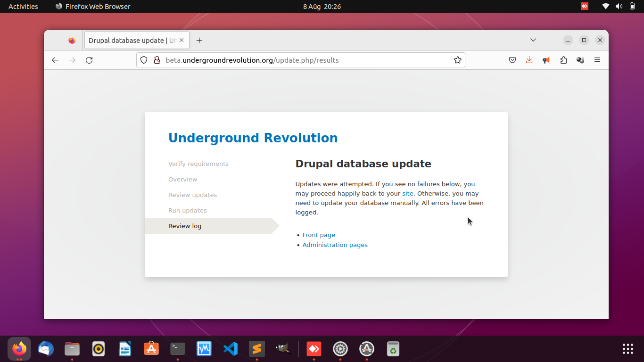Bookmark this page with the star

[x=457, y=60]
